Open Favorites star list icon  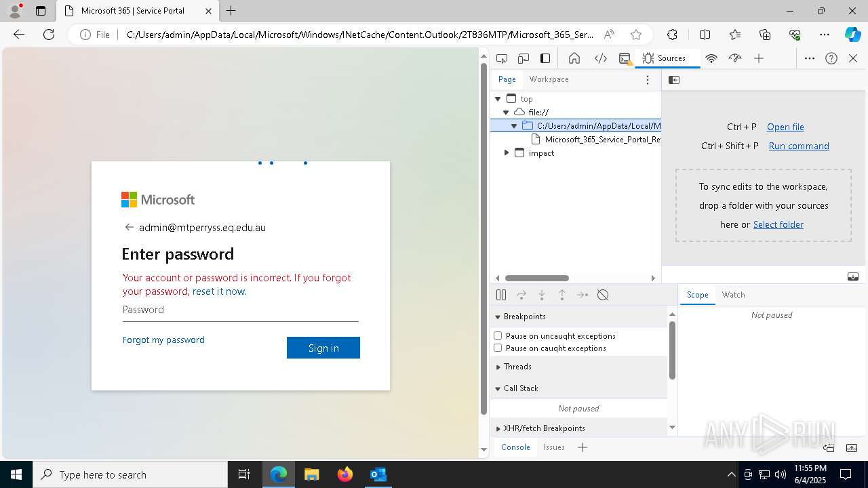pos(735,35)
